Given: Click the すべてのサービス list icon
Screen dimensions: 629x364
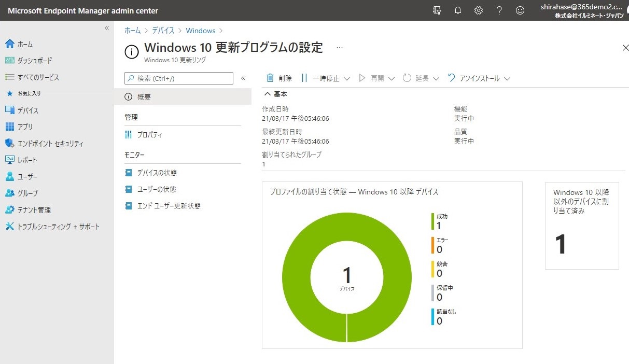Looking at the screenshot, I should tap(9, 77).
